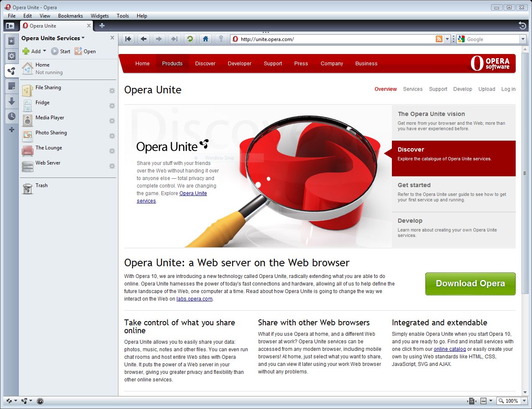Toggle the panel sidebar visibility button

(10, 26)
